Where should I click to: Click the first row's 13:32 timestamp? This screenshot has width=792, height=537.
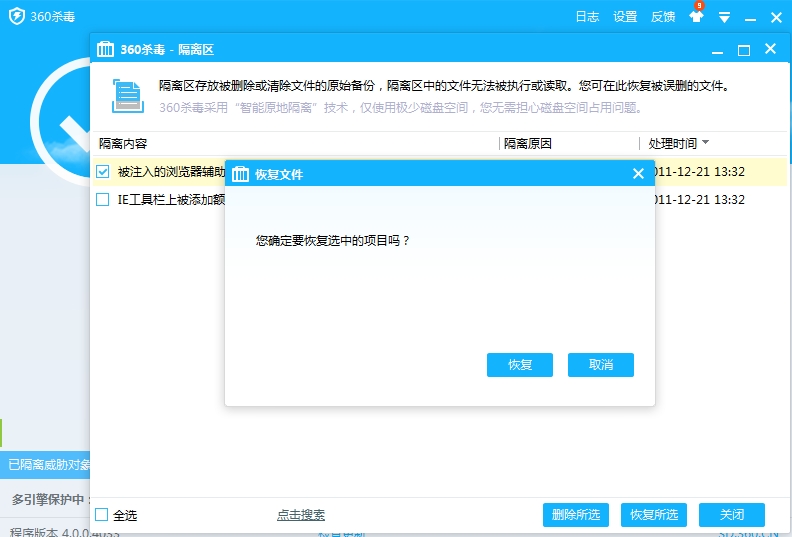pyautogui.click(x=729, y=172)
